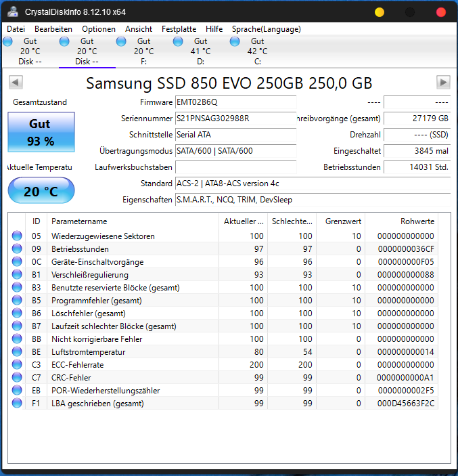
Task: Click status orb for LBA geschrieben row
Action: coord(17,403)
